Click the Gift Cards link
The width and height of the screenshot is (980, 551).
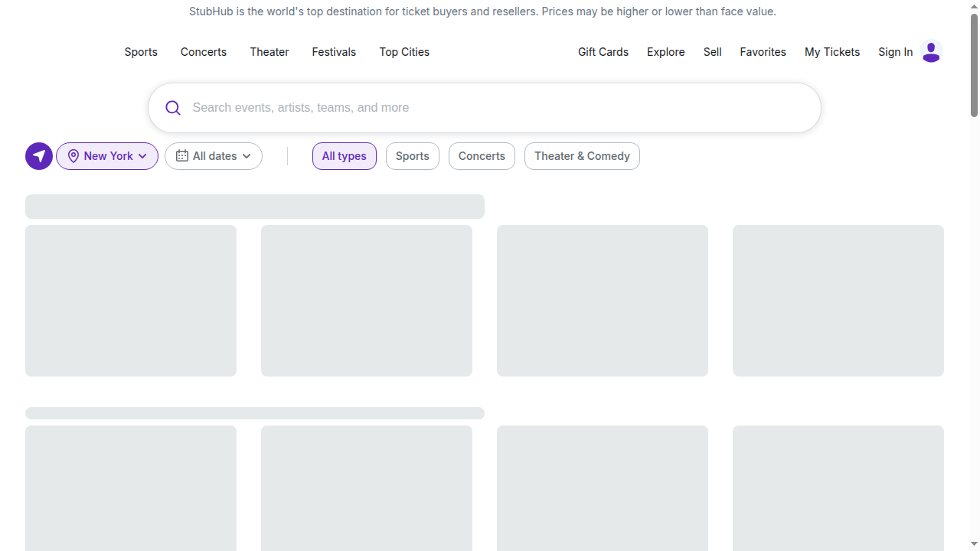(603, 52)
